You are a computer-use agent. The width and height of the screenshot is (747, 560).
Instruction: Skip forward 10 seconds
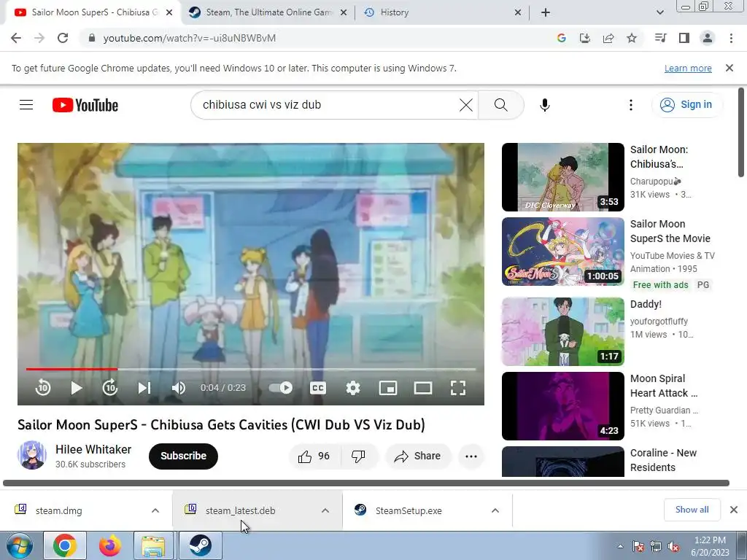pyautogui.click(x=110, y=388)
